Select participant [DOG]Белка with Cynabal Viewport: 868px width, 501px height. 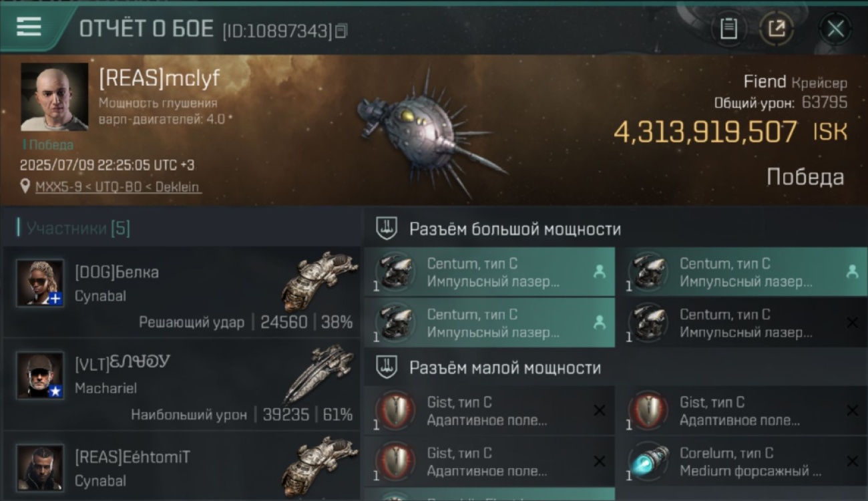click(182, 292)
